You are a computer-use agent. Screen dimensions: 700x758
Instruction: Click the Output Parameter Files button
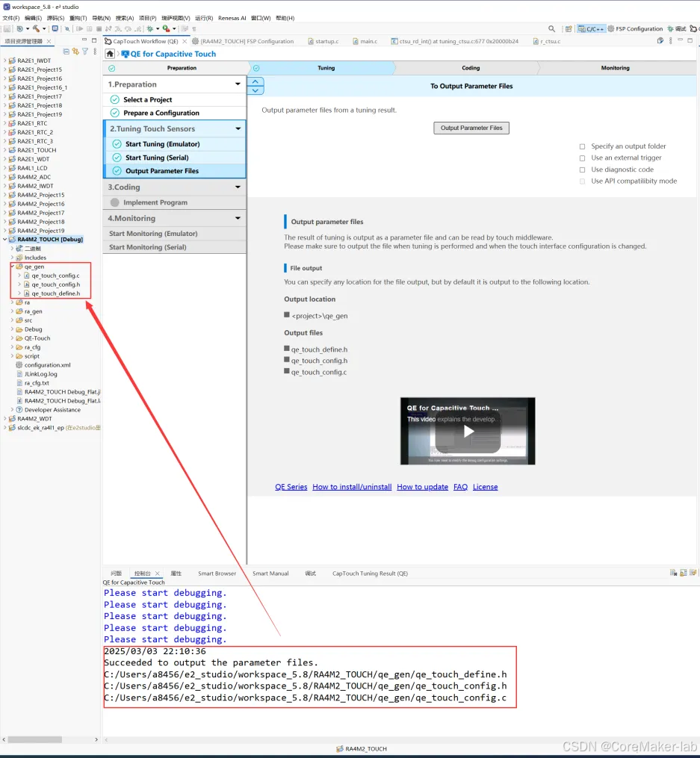point(471,128)
